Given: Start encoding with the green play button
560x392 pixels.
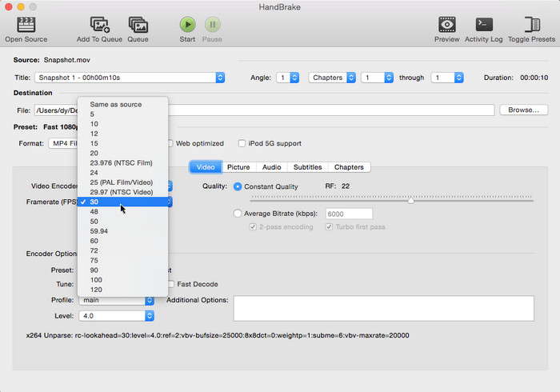Looking at the screenshot, I should [x=187, y=25].
